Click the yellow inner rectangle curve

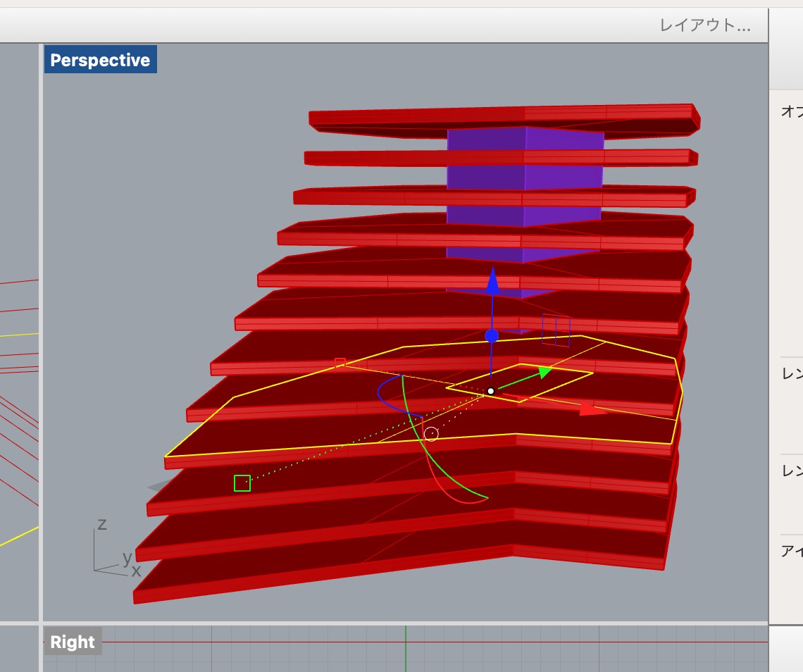[519, 382]
